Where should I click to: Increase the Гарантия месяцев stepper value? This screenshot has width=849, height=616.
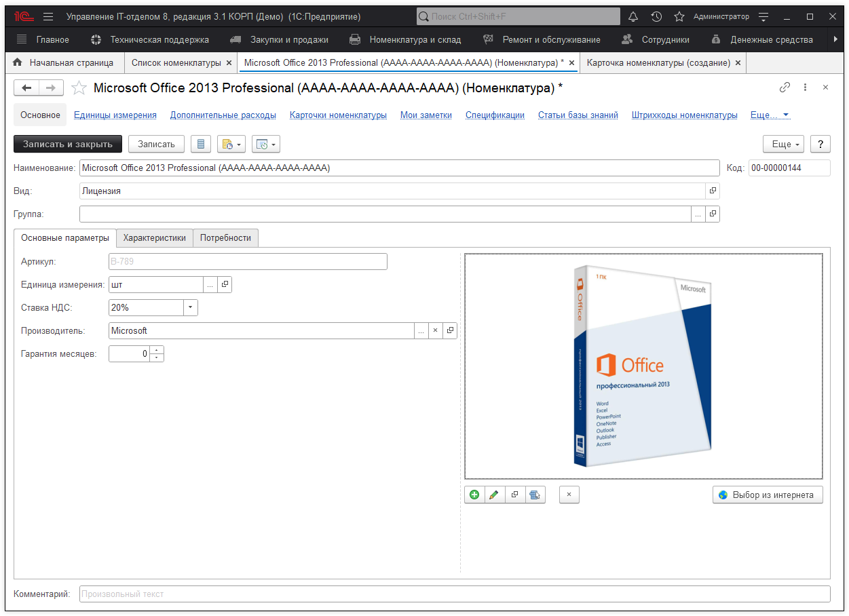(x=157, y=350)
